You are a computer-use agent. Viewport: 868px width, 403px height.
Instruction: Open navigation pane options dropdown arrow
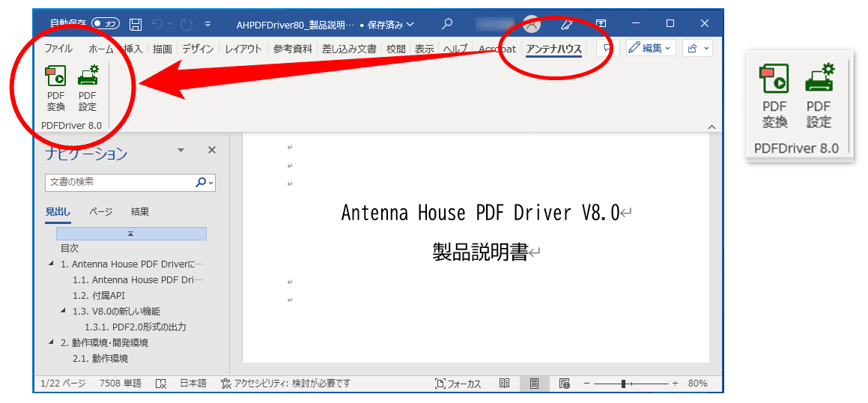(x=180, y=150)
